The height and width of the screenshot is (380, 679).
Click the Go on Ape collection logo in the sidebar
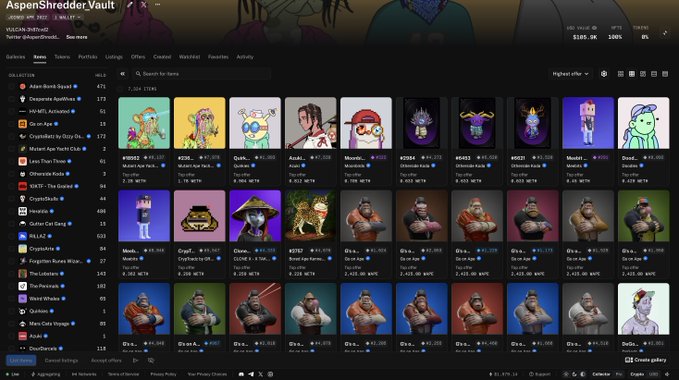(x=23, y=124)
